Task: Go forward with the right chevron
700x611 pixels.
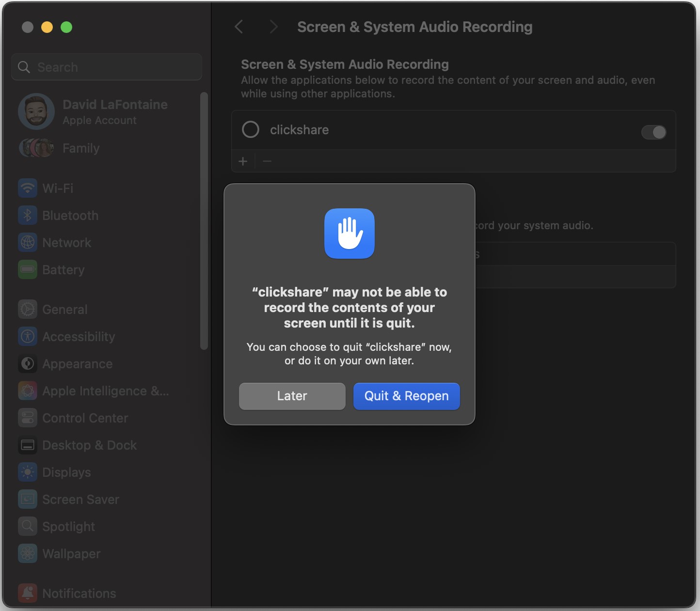Action: coord(273,27)
